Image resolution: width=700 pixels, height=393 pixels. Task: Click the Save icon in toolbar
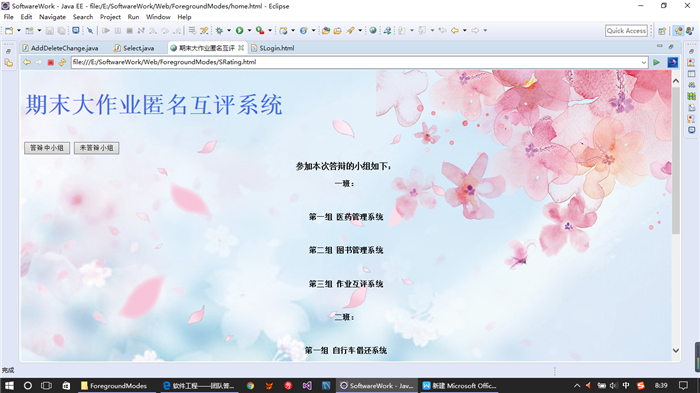pyautogui.click(x=50, y=30)
